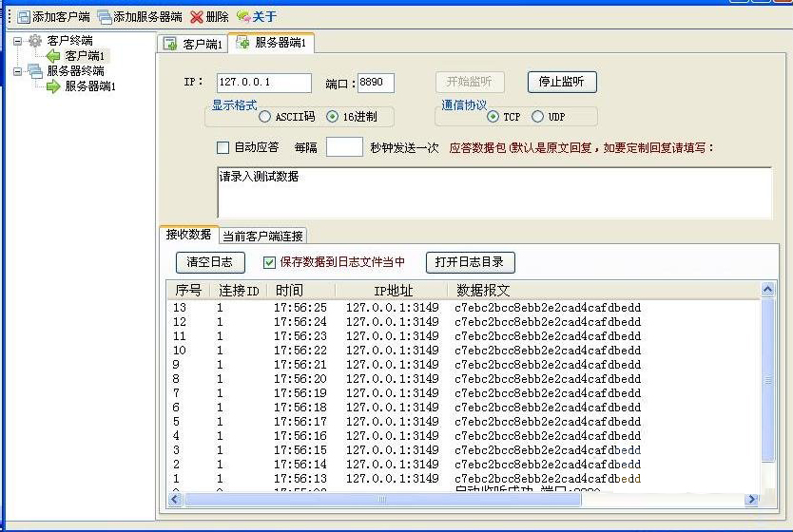Click the horizontal scroll-right arrow
This screenshot has height=532, width=793.
(752, 499)
